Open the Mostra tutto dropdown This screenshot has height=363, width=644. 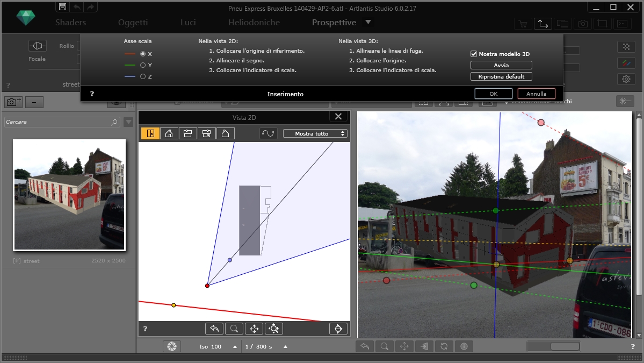point(315,133)
